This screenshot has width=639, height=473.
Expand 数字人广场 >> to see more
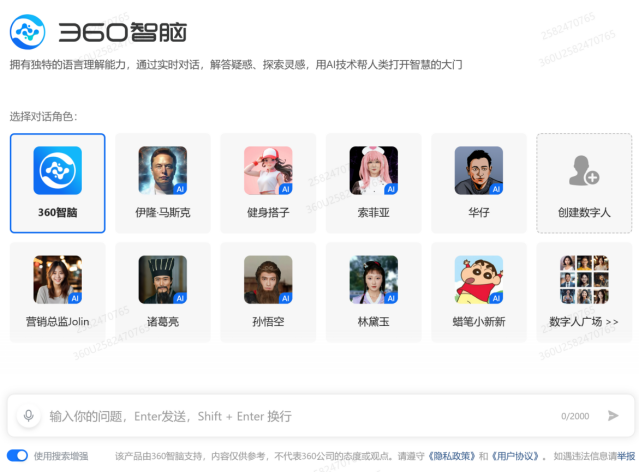584,321
